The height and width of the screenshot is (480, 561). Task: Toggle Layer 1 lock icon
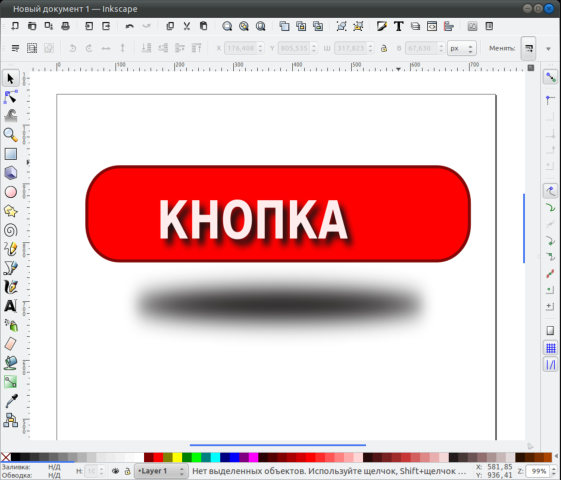point(127,471)
